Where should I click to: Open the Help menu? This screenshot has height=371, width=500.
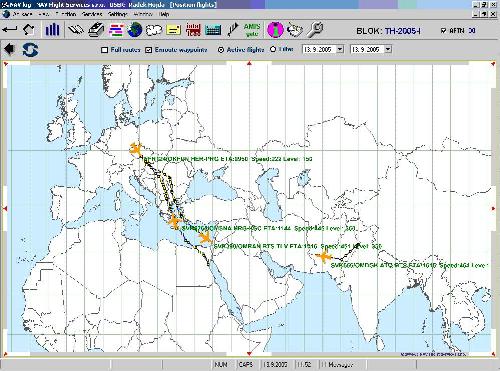[164, 14]
